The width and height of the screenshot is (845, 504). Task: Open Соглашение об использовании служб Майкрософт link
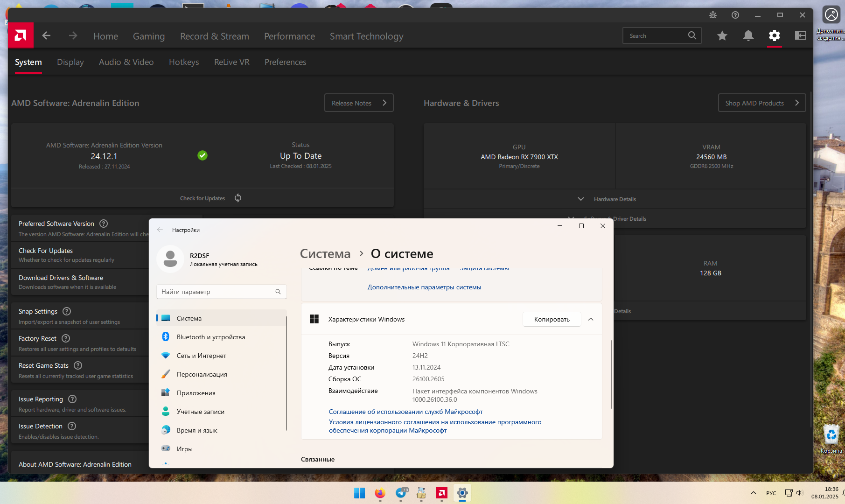(x=405, y=412)
